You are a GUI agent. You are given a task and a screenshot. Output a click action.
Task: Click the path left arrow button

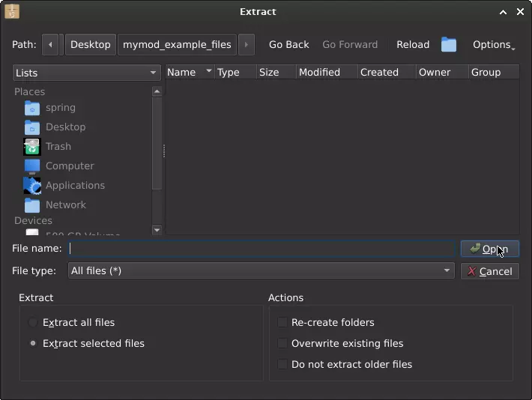pyautogui.click(x=51, y=45)
